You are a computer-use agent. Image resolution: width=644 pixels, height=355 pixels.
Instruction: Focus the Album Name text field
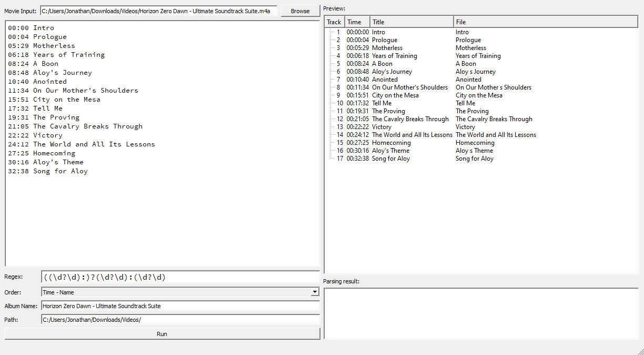(180, 306)
